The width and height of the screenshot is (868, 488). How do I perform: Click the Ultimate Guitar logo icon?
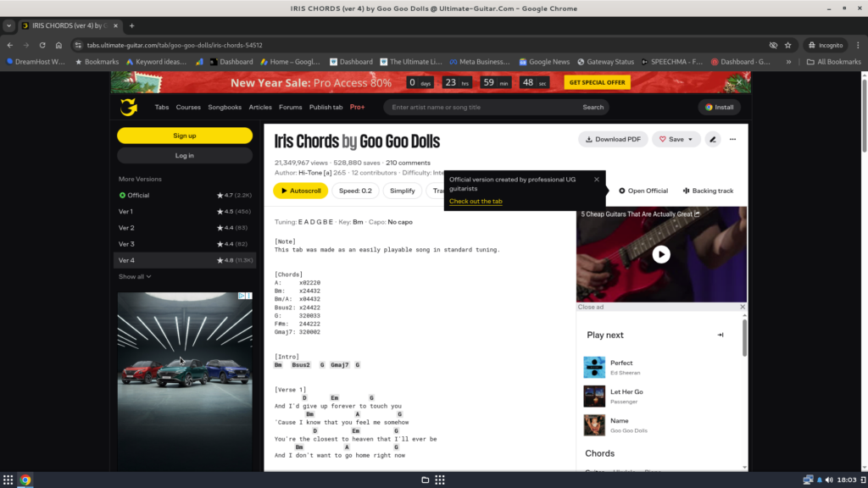[128, 107]
